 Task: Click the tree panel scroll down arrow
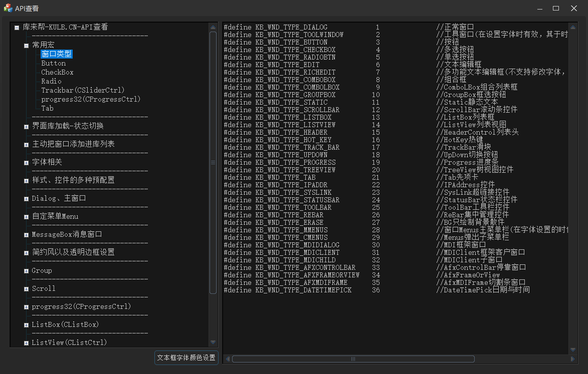coord(213,342)
